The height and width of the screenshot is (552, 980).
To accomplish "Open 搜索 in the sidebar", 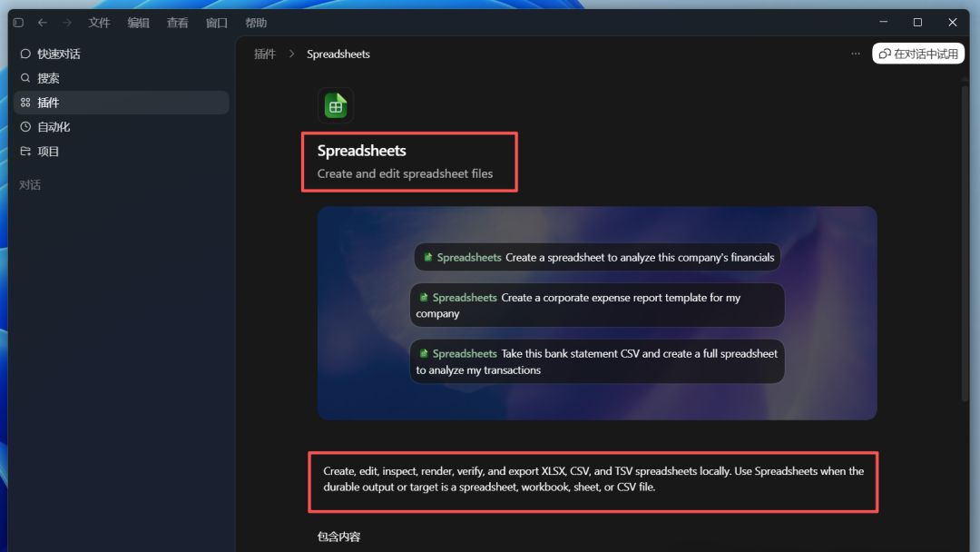I will [122, 78].
